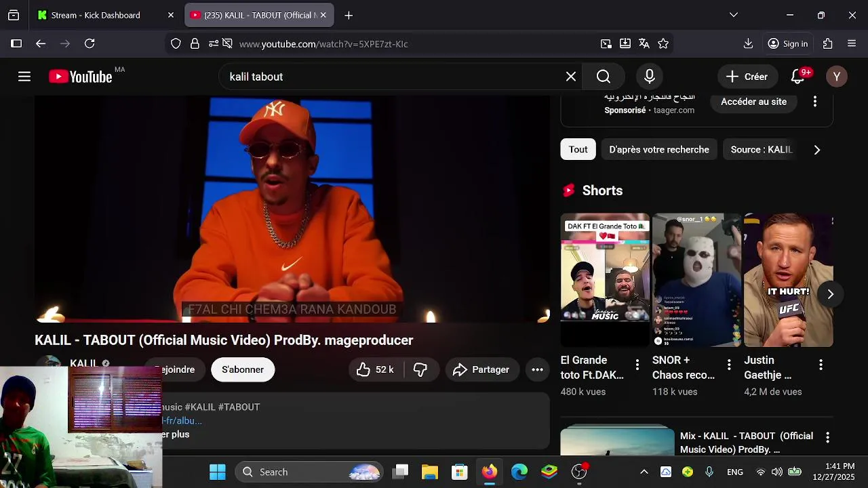The image size is (868, 488).
Task: Select Source : KALIL chip
Action: pos(762,149)
